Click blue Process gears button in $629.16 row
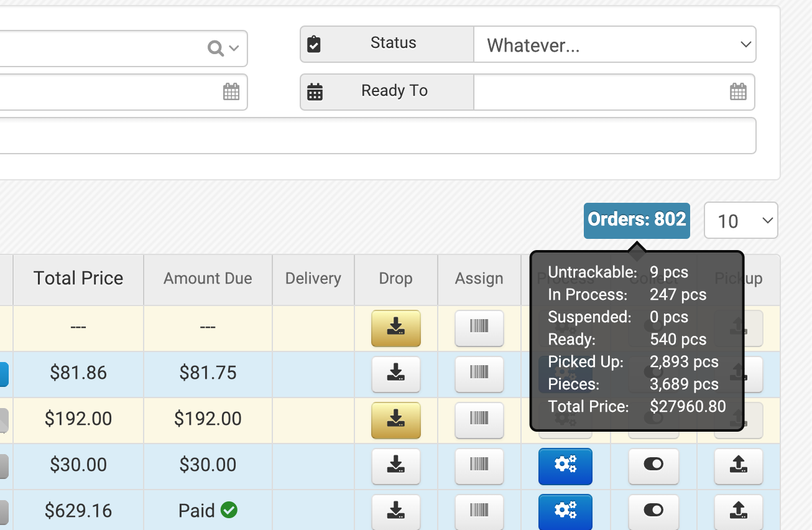Image resolution: width=812 pixels, height=530 pixels. (565, 512)
